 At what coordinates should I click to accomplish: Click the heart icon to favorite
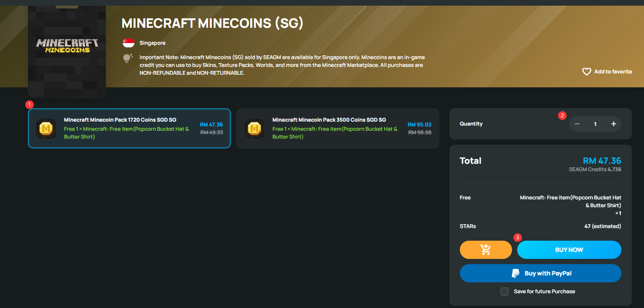coord(587,72)
